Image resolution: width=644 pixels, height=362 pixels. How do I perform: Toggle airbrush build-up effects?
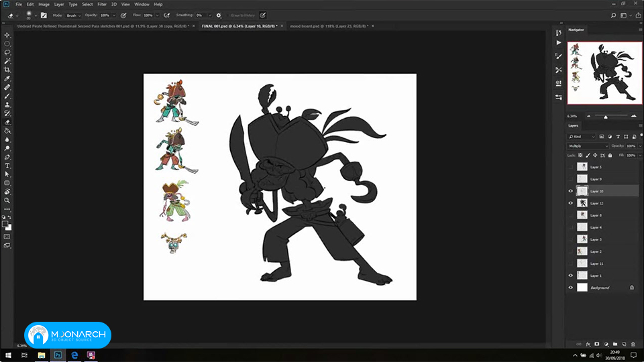[167, 15]
